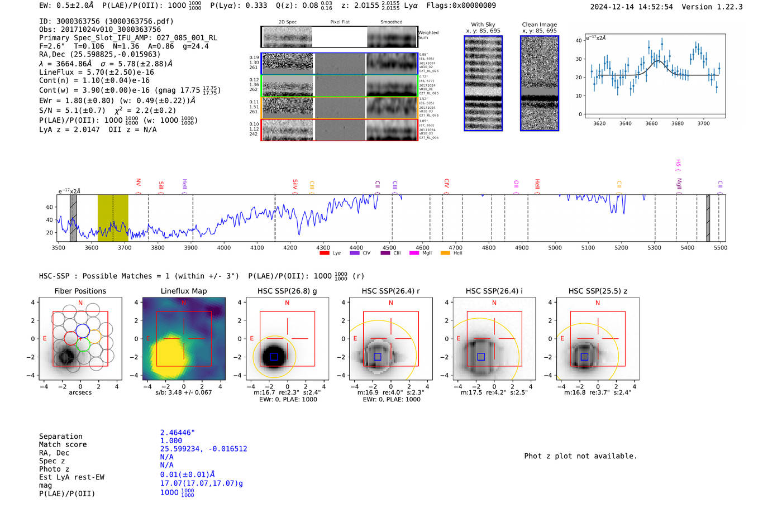Open the Fiber Positions panel
This screenshot has width=782, height=532.
[80, 339]
